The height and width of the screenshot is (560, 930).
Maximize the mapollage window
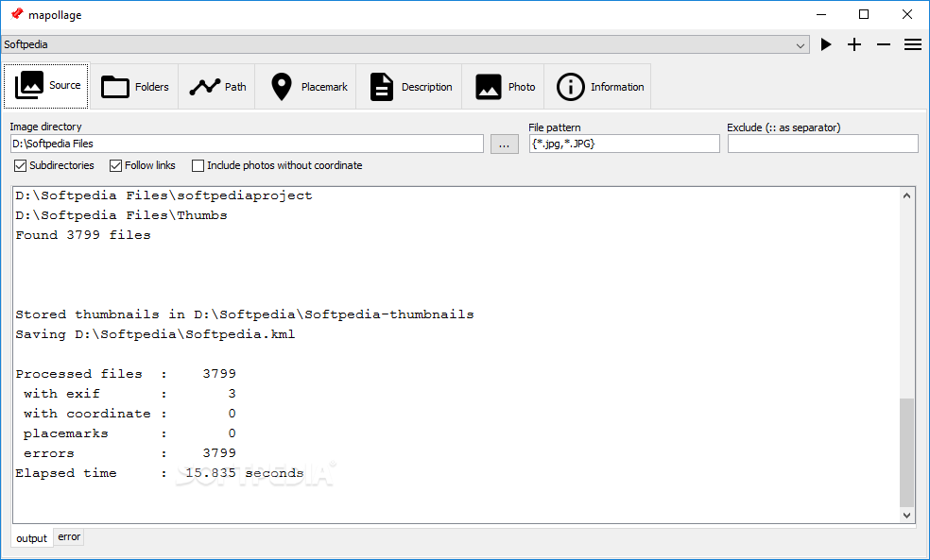click(x=864, y=15)
